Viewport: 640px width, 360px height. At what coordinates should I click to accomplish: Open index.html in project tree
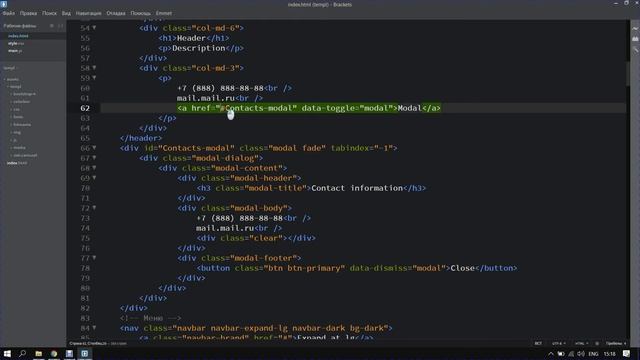click(17, 163)
